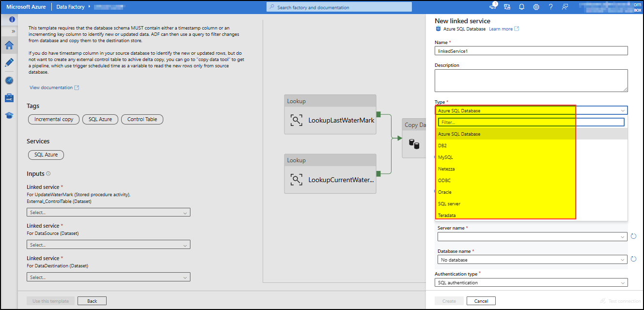The height and width of the screenshot is (310, 644).
Task: Click the SQL Azure chip under Services
Action: click(x=46, y=155)
